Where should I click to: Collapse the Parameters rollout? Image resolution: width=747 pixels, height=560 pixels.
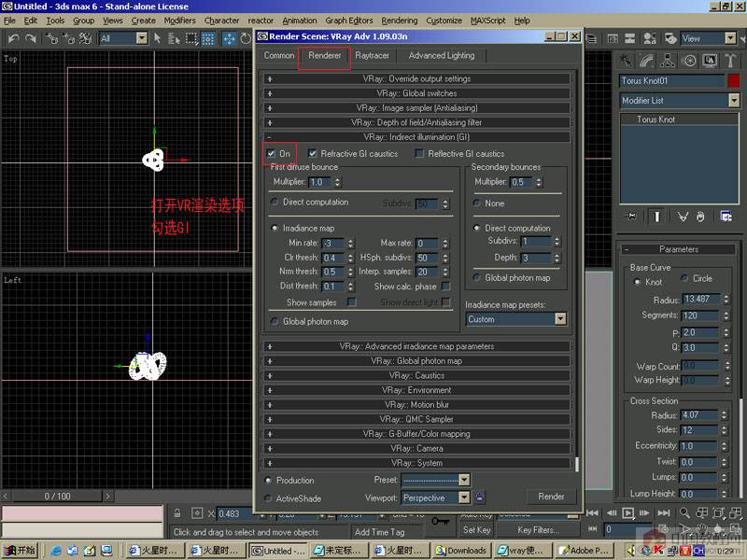pyautogui.click(x=679, y=249)
